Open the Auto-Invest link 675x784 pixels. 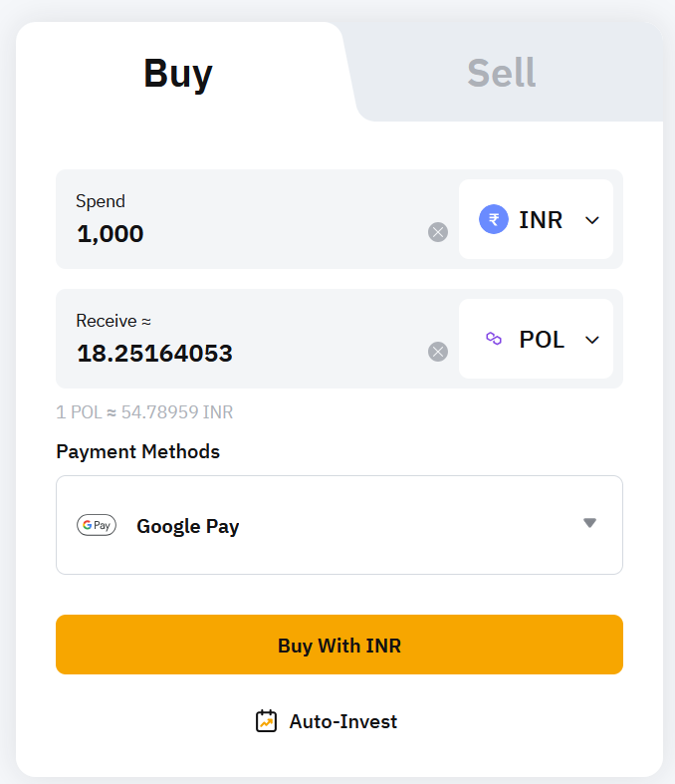pyautogui.click(x=342, y=721)
